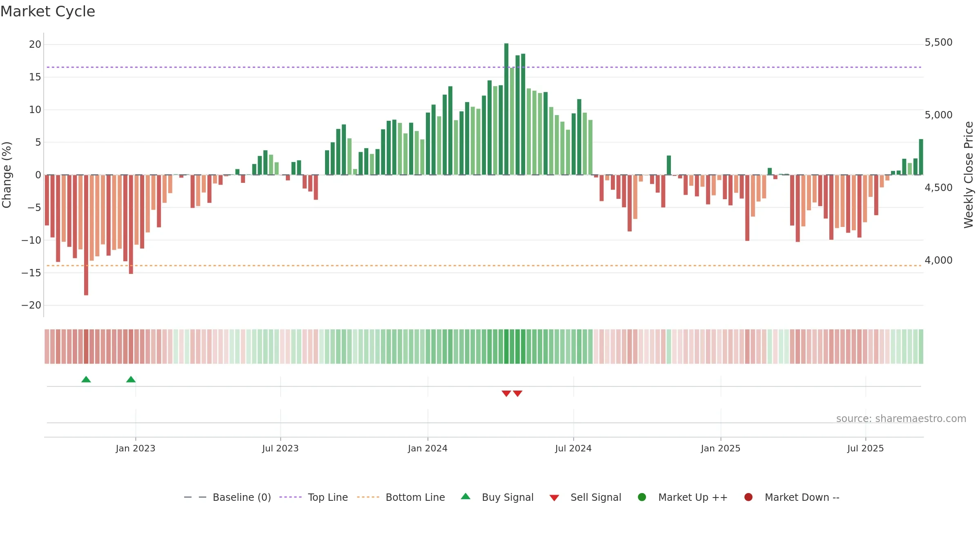980x551 pixels.
Task: Click the green Buy Signal triangle in legend
Action: (465, 496)
